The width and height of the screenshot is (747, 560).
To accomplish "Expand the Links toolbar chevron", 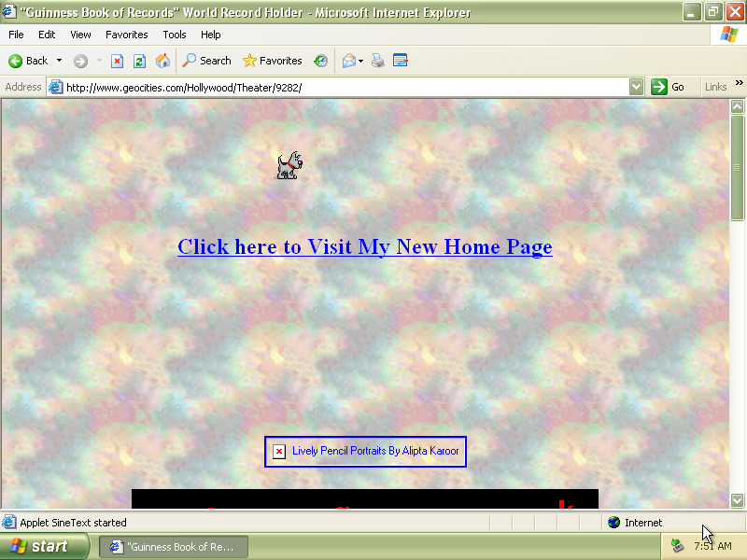I will point(740,83).
